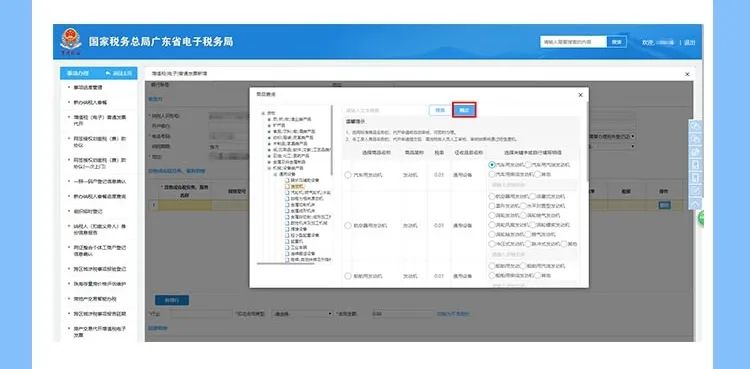Select the 航空器用发动机 row radio button
The height and width of the screenshot is (369, 750).
348,225
